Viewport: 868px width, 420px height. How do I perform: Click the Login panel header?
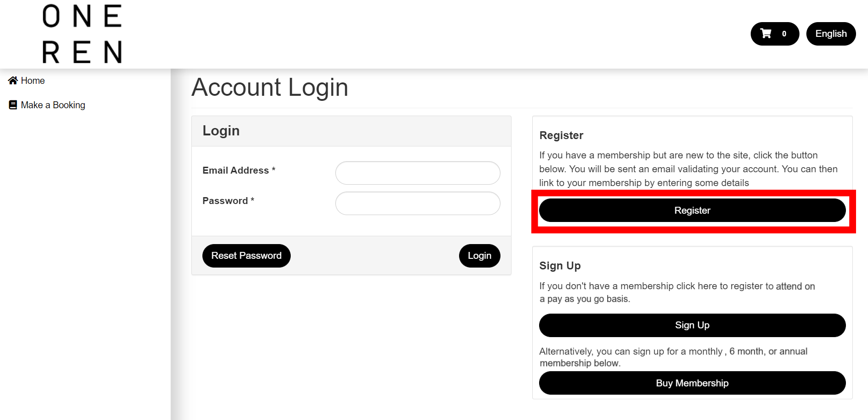click(x=221, y=131)
